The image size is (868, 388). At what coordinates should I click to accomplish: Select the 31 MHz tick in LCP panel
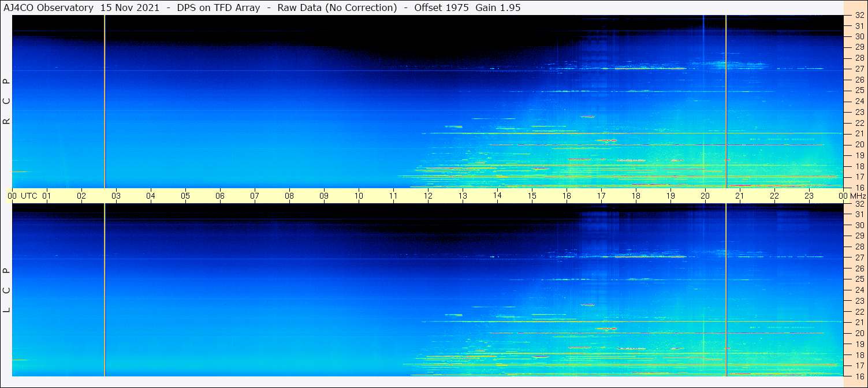pos(859,214)
